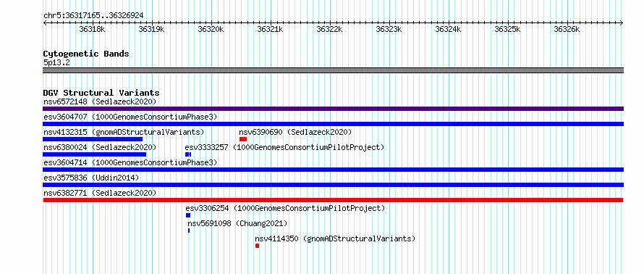The height and width of the screenshot is (274, 644).
Task: Select the small blue esv3306254 variant
Action: click(188, 215)
